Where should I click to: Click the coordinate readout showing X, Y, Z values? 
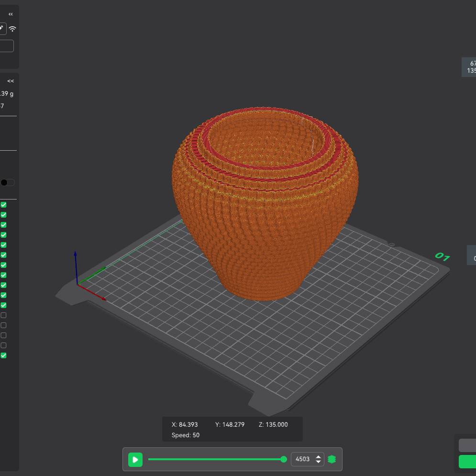point(230,424)
